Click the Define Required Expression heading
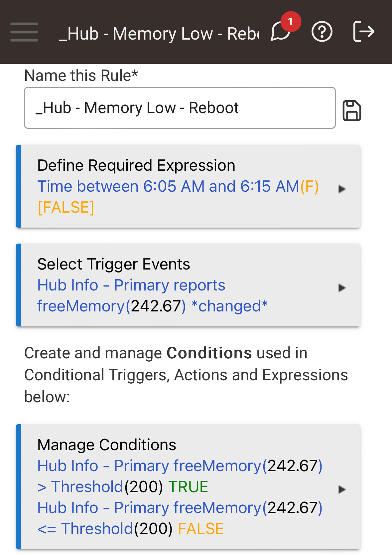This screenshot has width=392, height=555. coord(136,165)
